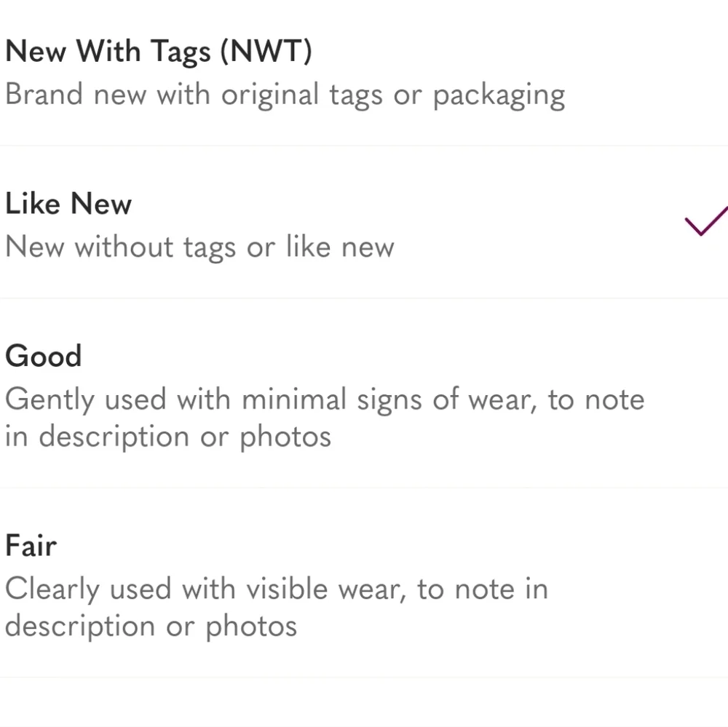Click 'to note in' within the Fair description
Image resolution: width=728 pixels, height=727 pixels.
(x=483, y=589)
